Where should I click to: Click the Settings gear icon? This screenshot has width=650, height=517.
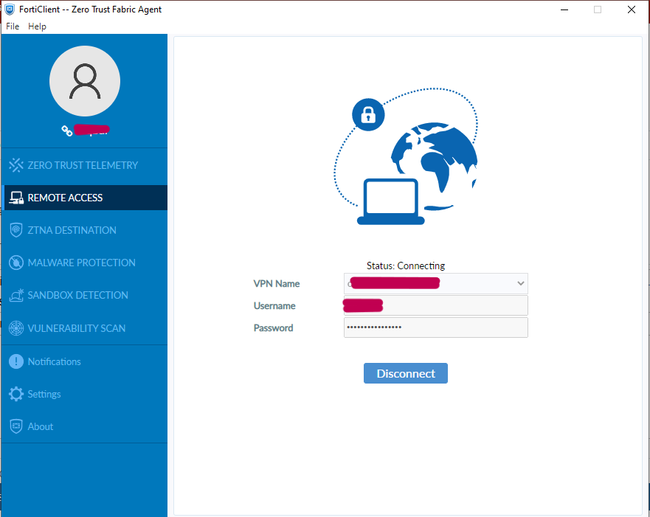pyautogui.click(x=16, y=394)
